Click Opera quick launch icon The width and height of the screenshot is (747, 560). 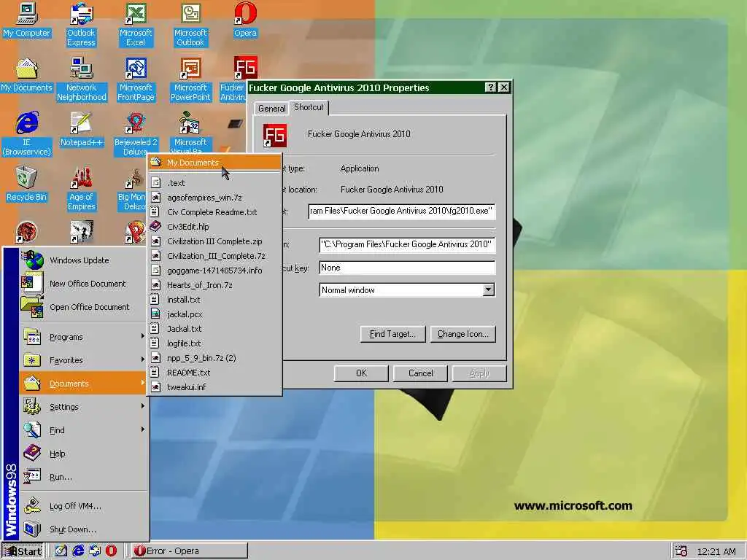tap(111, 551)
